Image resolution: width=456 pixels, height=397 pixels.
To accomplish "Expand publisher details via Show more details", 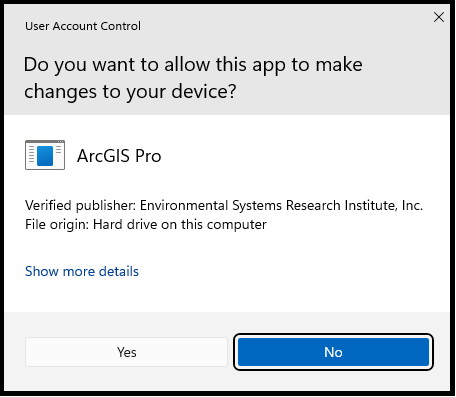I will coord(82,271).
